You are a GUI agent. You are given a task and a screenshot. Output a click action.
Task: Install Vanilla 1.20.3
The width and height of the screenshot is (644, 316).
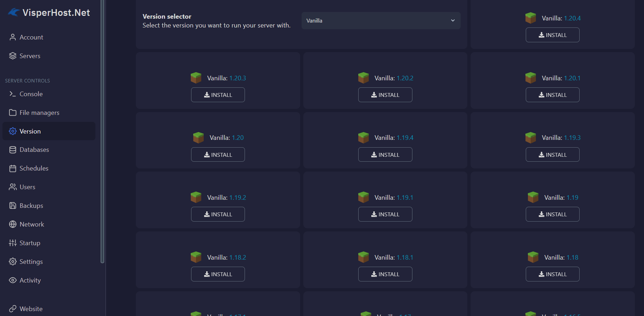point(218,95)
